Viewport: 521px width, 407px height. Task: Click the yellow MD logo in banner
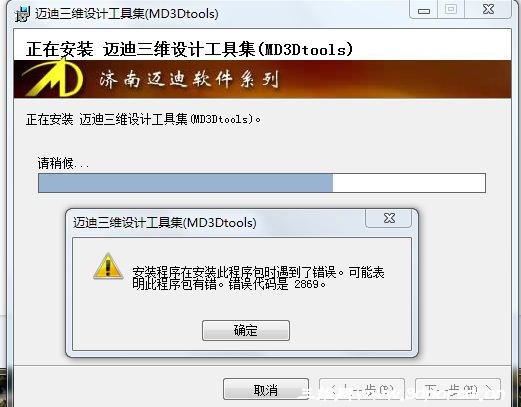[x=53, y=78]
